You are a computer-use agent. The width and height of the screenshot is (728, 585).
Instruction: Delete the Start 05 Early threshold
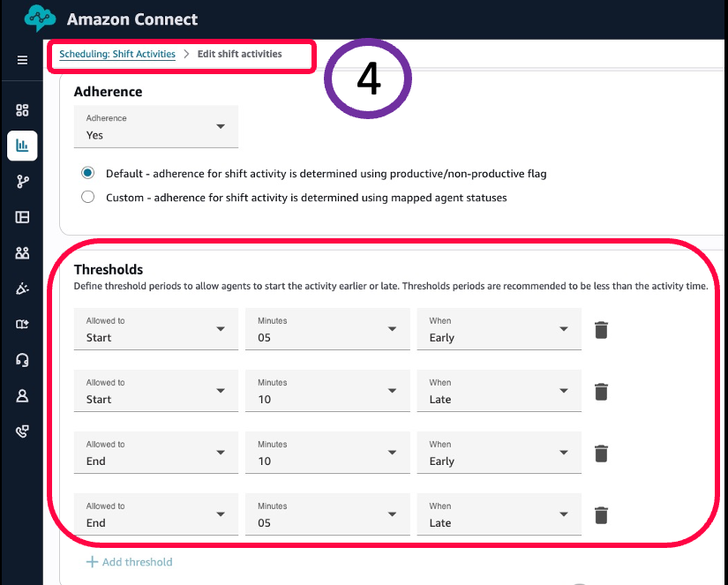pyautogui.click(x=601, y=330)
